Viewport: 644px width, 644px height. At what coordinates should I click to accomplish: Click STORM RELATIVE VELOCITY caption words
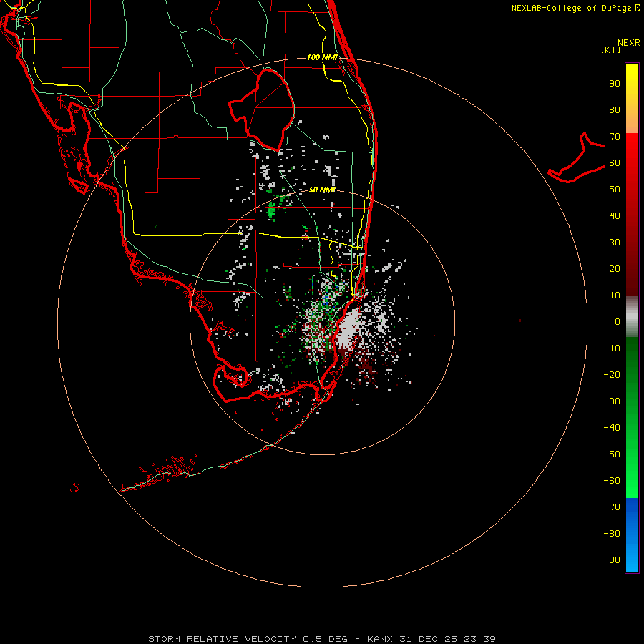click(222, 639)
